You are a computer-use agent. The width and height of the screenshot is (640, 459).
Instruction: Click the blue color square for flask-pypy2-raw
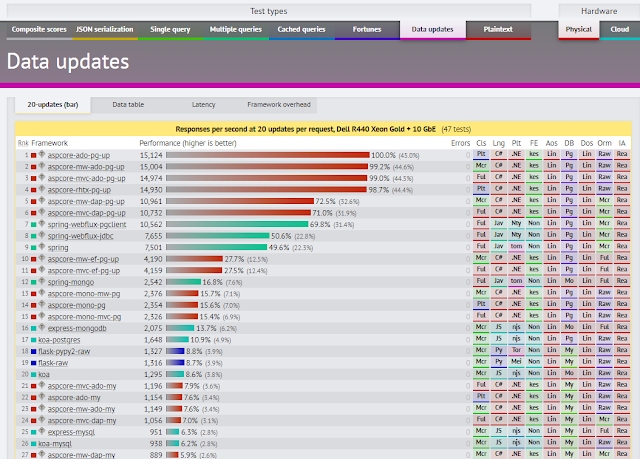33,351
